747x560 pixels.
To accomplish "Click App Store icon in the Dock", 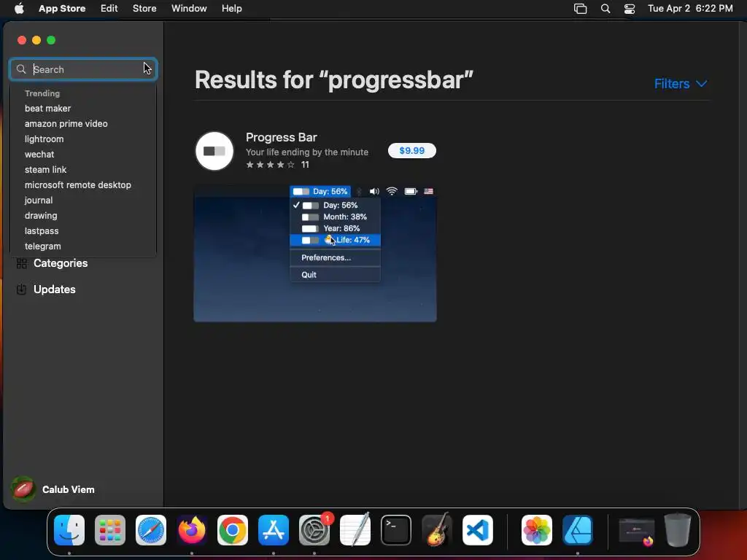I will (274, 530).
